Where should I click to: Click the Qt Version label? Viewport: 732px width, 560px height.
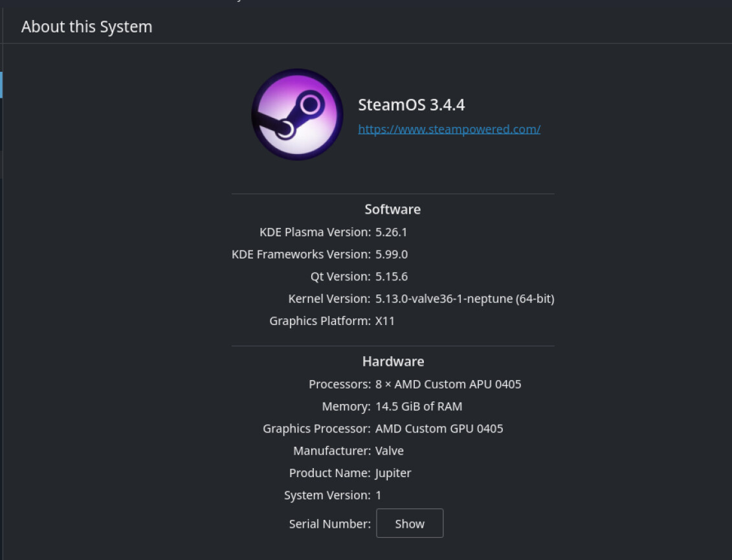click(x=340, y=276)
